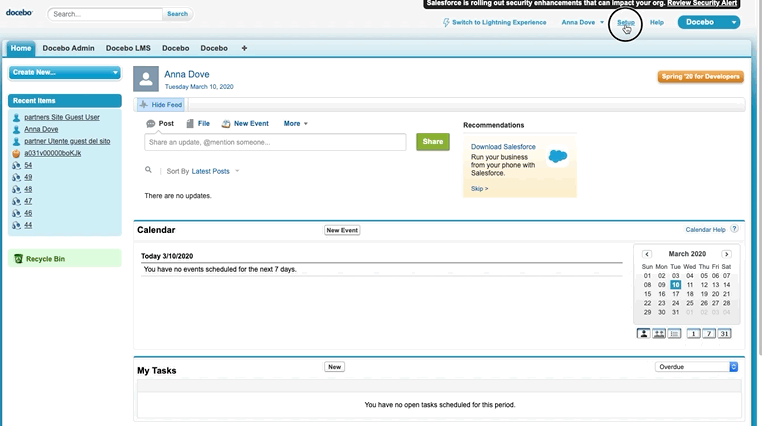
Task: Expand the More feed actions menu
Action: 295,123
